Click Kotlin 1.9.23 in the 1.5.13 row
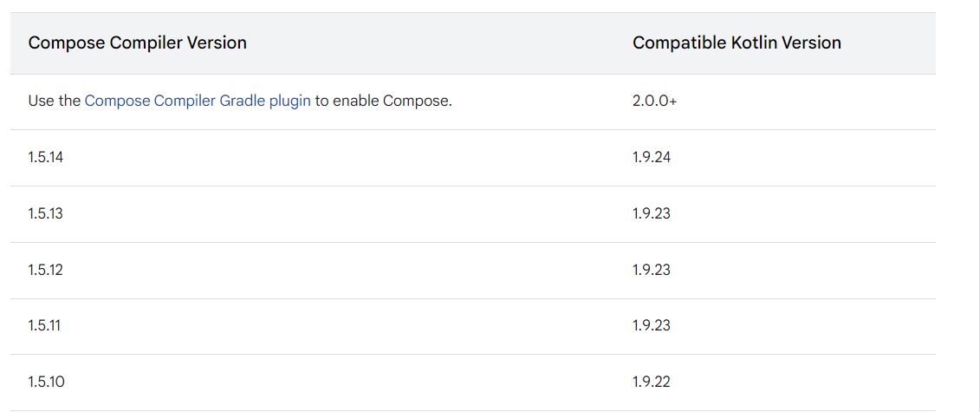Screen dimensions: 980x412 pyautogui.click(x=652, y=213)
